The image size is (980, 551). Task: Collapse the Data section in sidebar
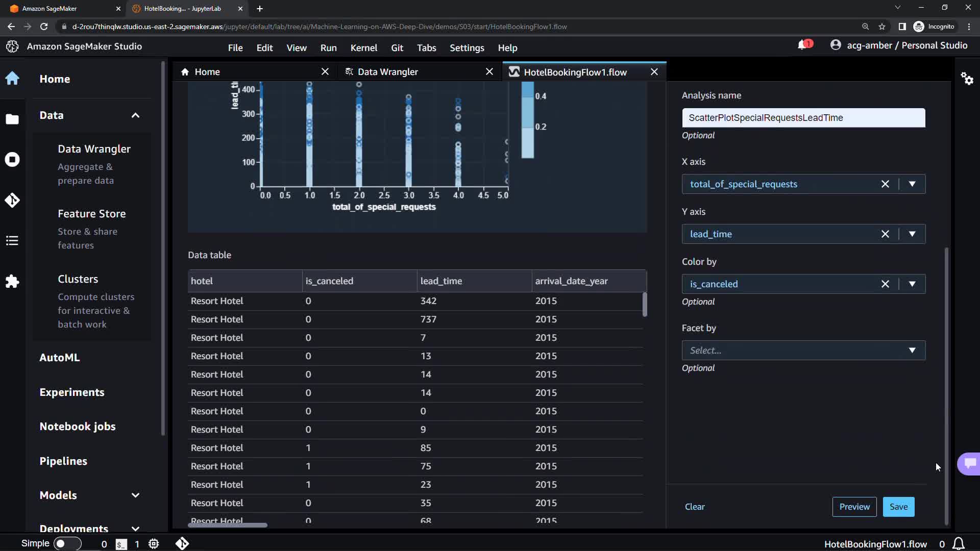click(x=135, y=115)
